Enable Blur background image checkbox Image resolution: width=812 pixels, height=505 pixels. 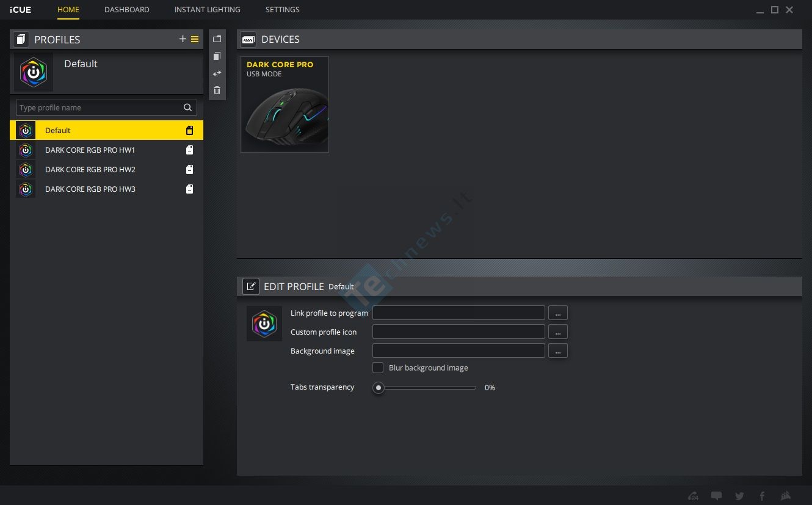(378, 368)
